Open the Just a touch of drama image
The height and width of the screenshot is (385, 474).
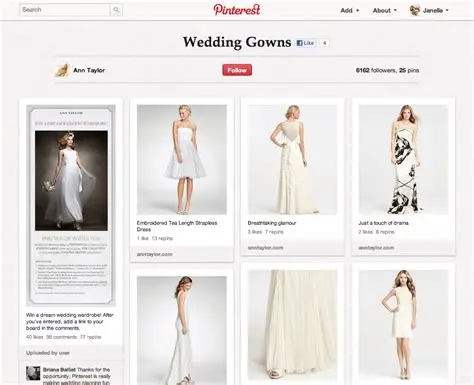(x=403, y=160)
